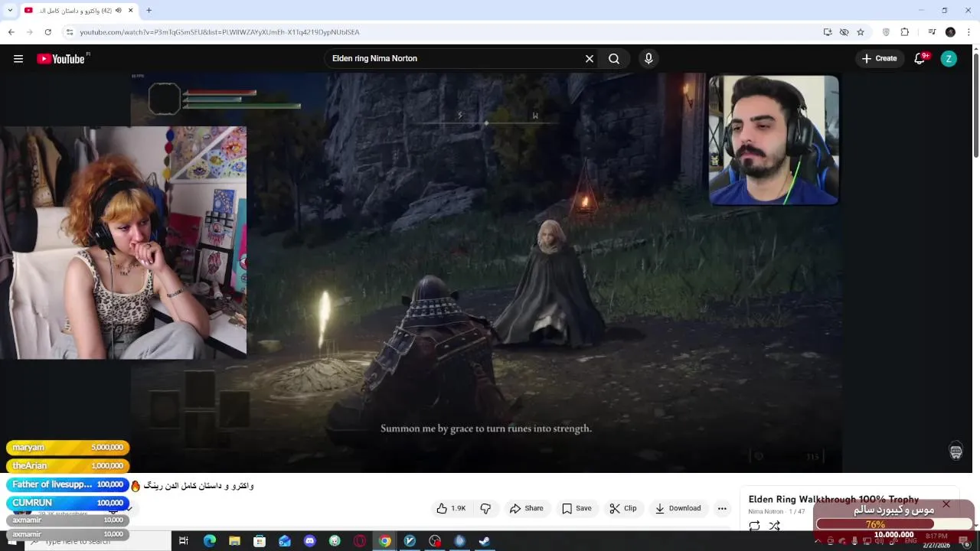This screenshot has height=551, width=980.
Task: Open media controls in Chrome toolbar
Action: tap(932, 32)
